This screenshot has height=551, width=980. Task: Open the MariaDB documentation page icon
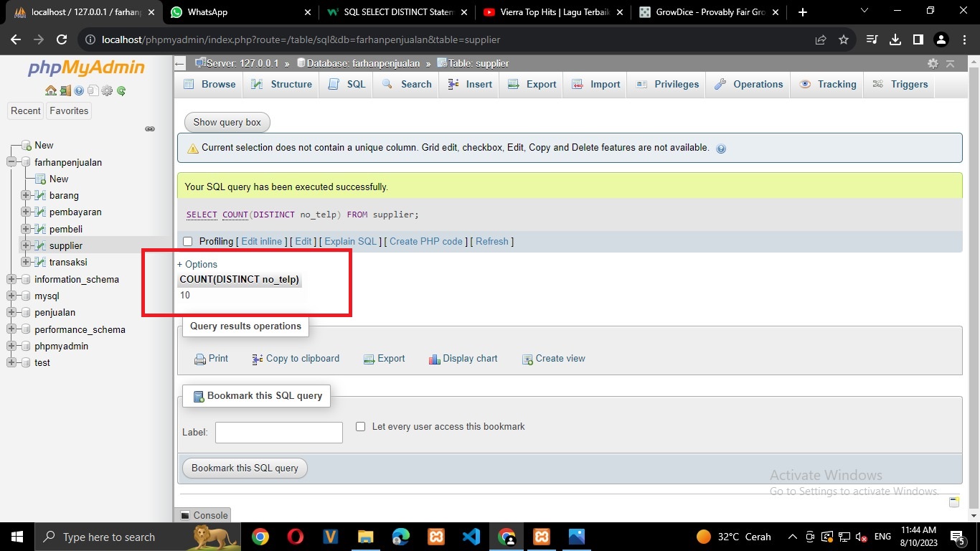click(x=93, y=90)
